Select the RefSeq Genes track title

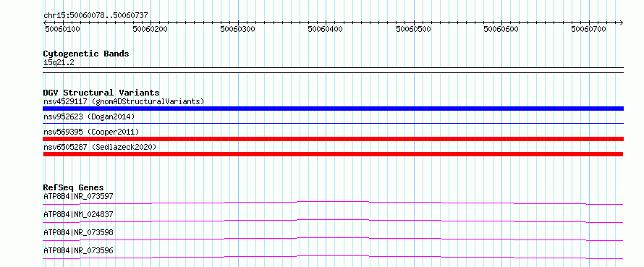click(73, 187)
